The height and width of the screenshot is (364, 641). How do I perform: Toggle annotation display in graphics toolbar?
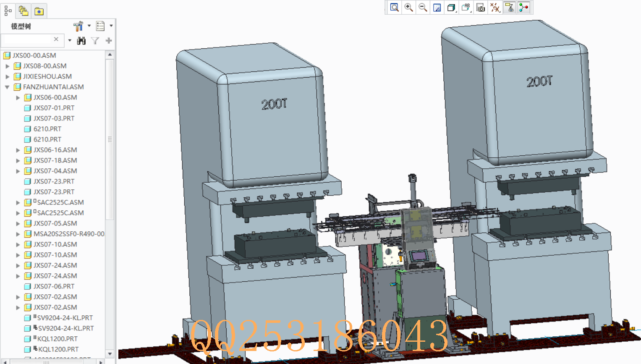pyautogui.click(x=510, y=8)
